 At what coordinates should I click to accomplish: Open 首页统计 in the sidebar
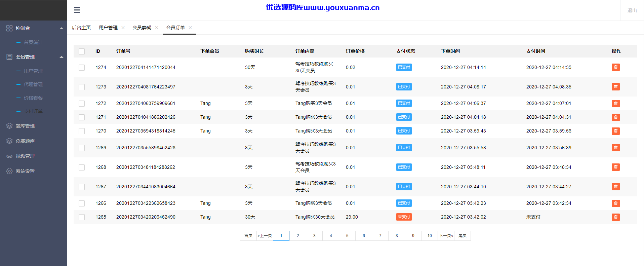click(x=33, y=42)
